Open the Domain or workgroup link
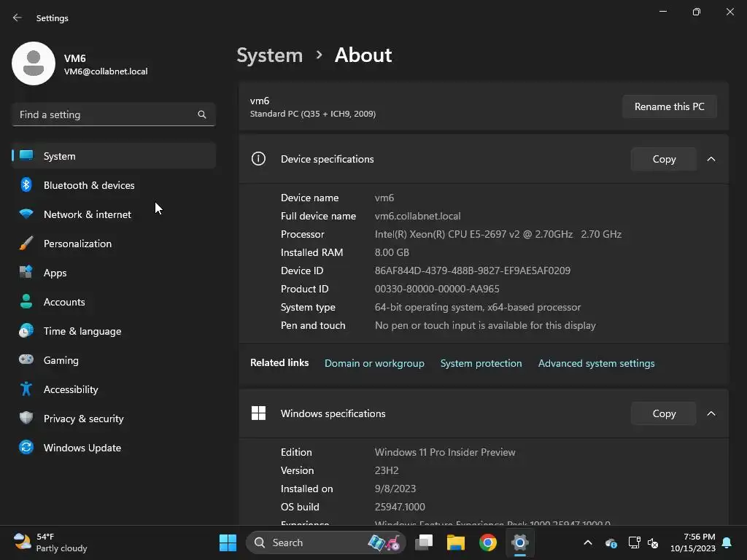 (x=374, y=363)
